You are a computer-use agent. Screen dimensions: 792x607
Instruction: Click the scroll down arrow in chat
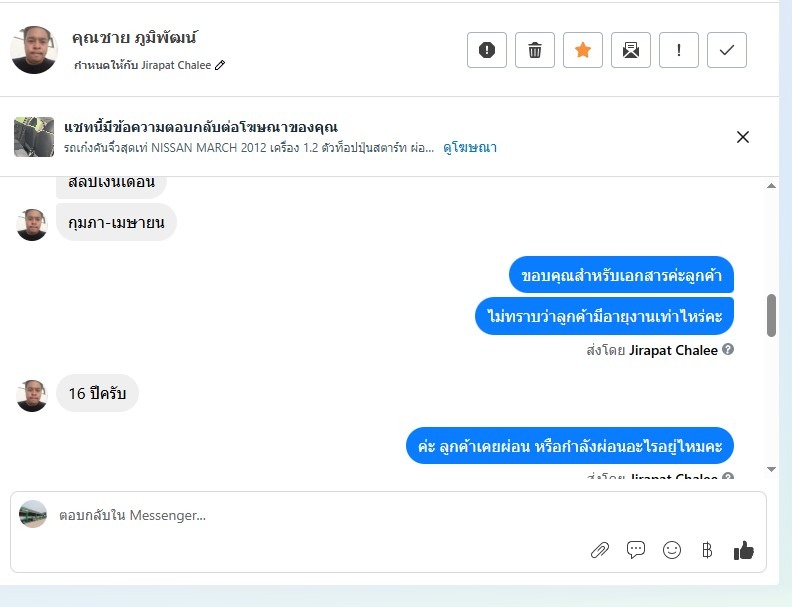(x=771, y=469)
